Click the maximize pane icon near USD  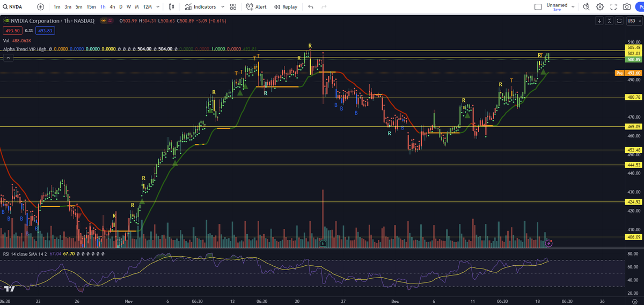(620, 21)
